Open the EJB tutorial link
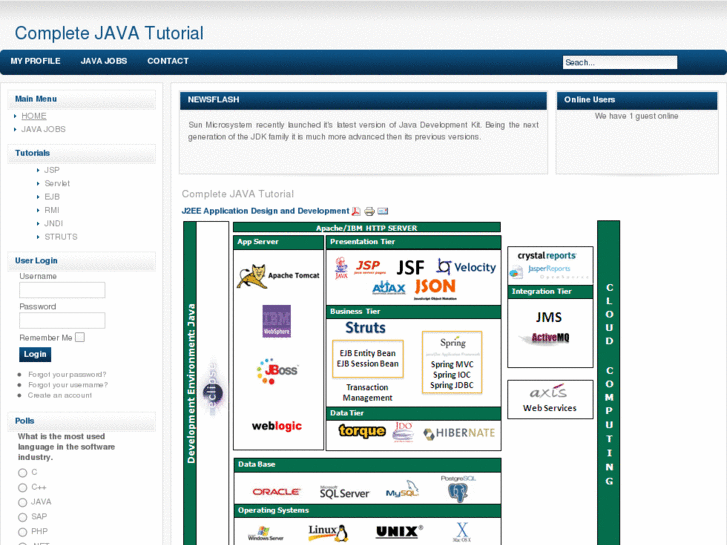The image size is (727, 545). (x=52, y=197)
